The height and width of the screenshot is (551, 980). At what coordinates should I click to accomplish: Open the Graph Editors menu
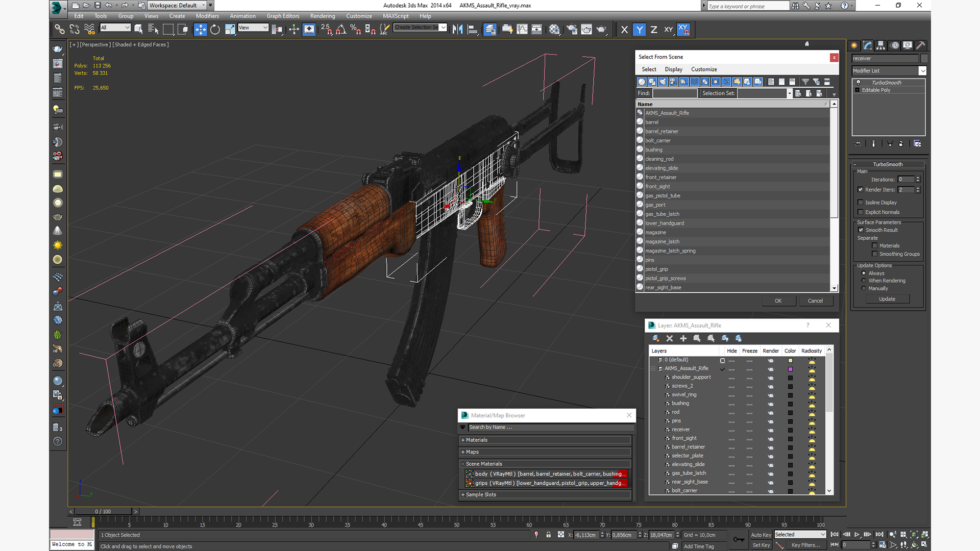(x=283, y=16)
